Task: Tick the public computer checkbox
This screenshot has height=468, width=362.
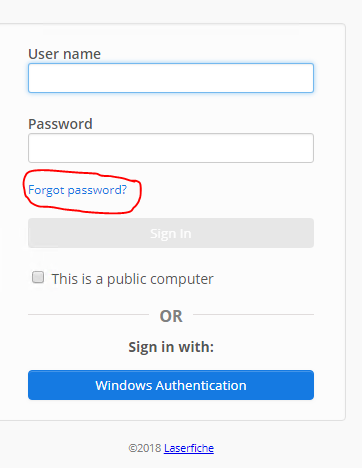Action: tap(38, 277)
